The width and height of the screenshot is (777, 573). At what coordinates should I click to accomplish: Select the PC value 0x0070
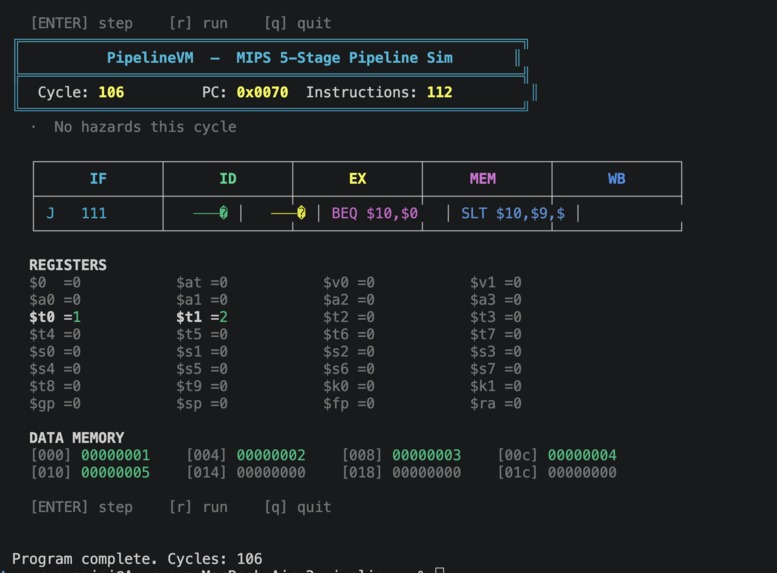pyautogui.click(x=262, y=92)
